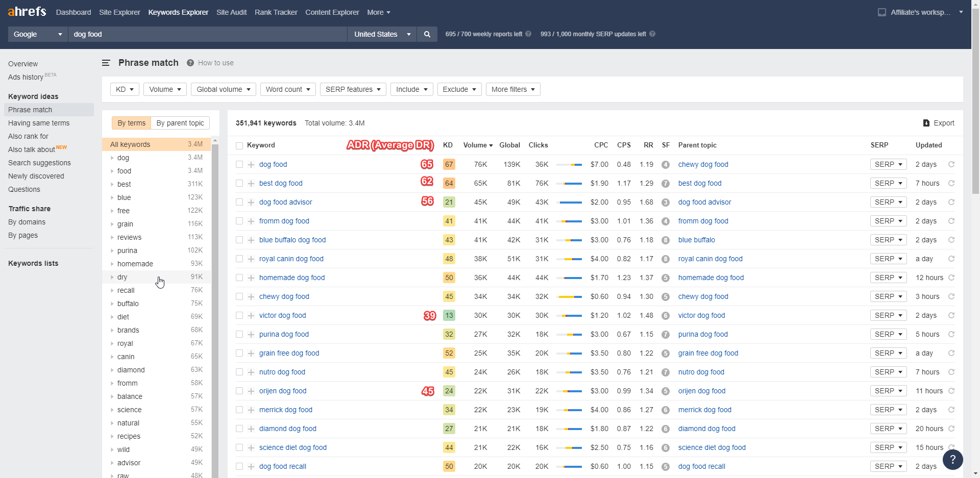This screenshot has height=478, width=980.
Task: Open Traffic share By domains link
Action: 27,222
